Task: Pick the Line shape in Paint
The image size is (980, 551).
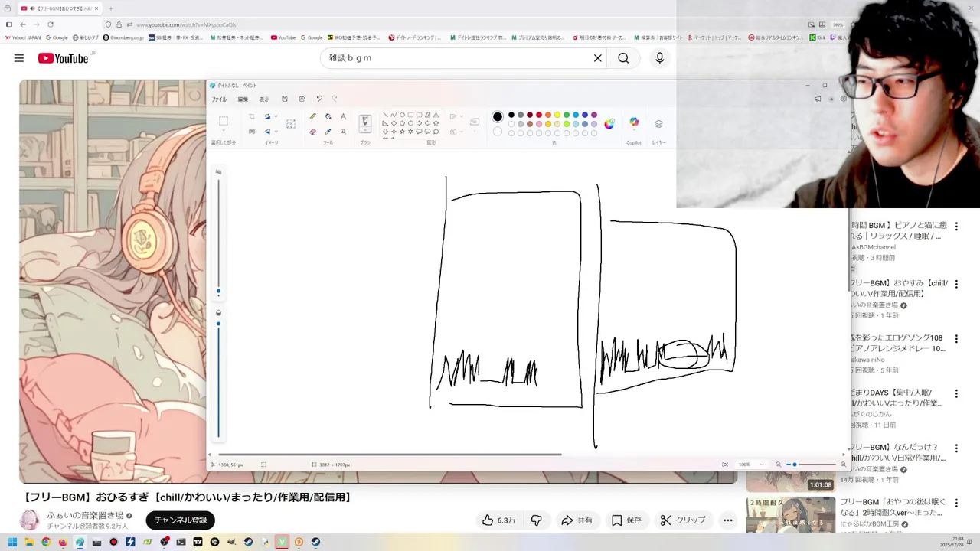Action: coord(385,114)
